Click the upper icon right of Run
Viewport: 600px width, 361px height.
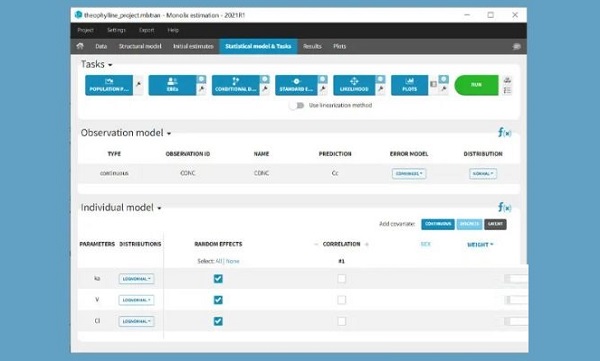click(507, 80)
